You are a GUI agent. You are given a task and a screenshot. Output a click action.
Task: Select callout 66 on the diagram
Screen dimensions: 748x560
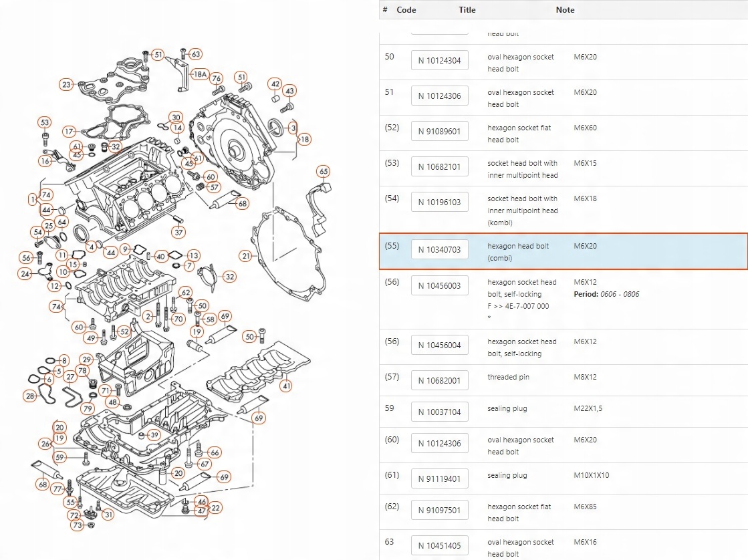215,452
